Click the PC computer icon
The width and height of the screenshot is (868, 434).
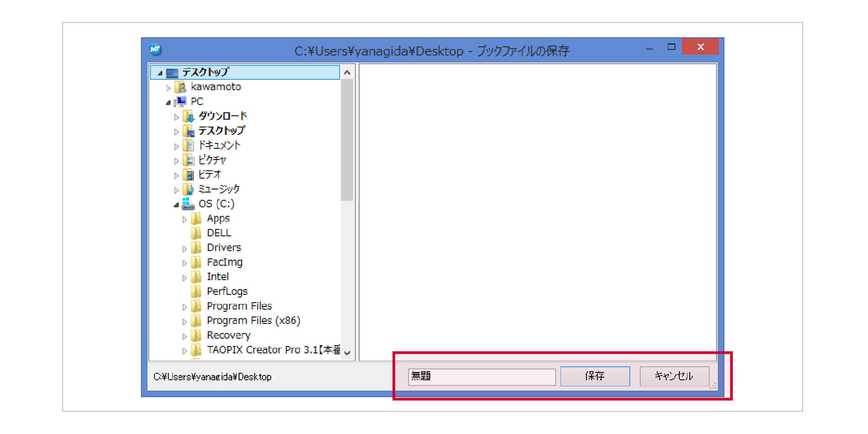tap(180, 101)
